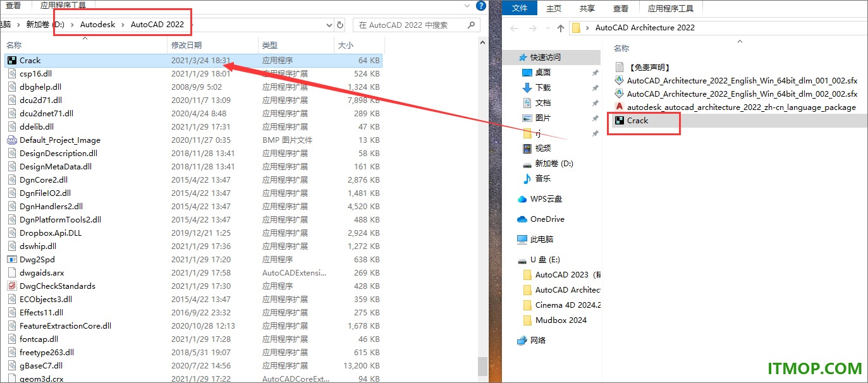
Task: Open the address history dropdown in the AutoCAD 2022 window
Action: point(329,25)
